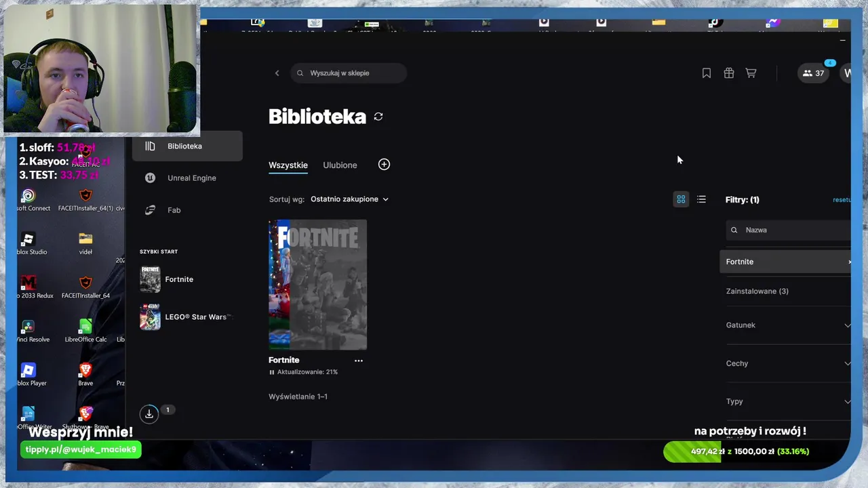The width and height of the screenshot is (868, 488).
Task: Open Roblox Player desktop shortcut
Action: tap(28, 375)
